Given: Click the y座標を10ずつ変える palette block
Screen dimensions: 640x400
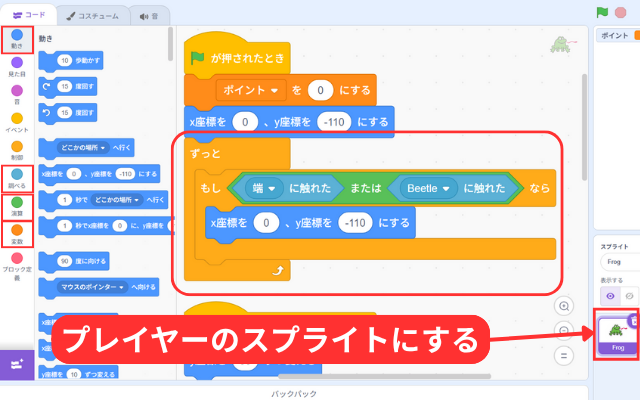Looking at the screenshot, I should coord(78,374).
